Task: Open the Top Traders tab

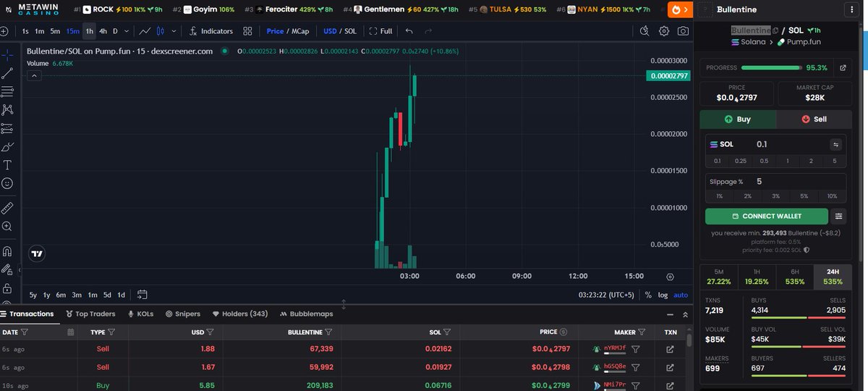Action: pos(90,314)
